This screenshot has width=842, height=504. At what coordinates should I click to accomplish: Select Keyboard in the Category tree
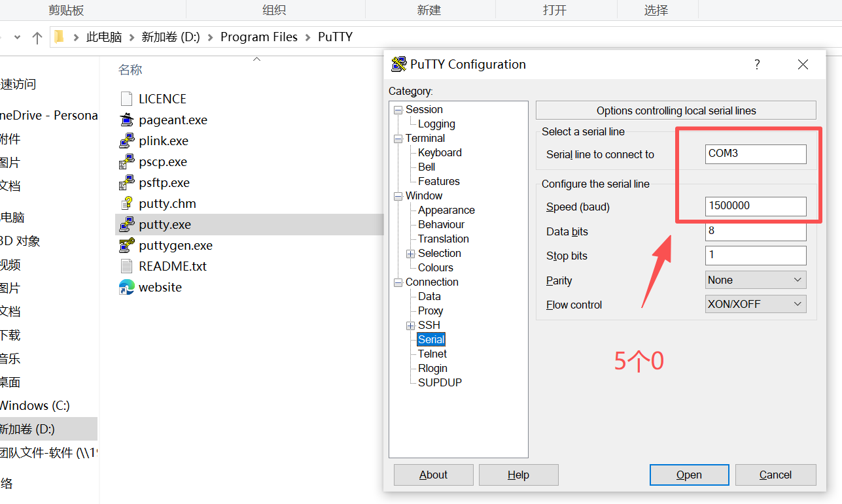[x=440, y=152]
